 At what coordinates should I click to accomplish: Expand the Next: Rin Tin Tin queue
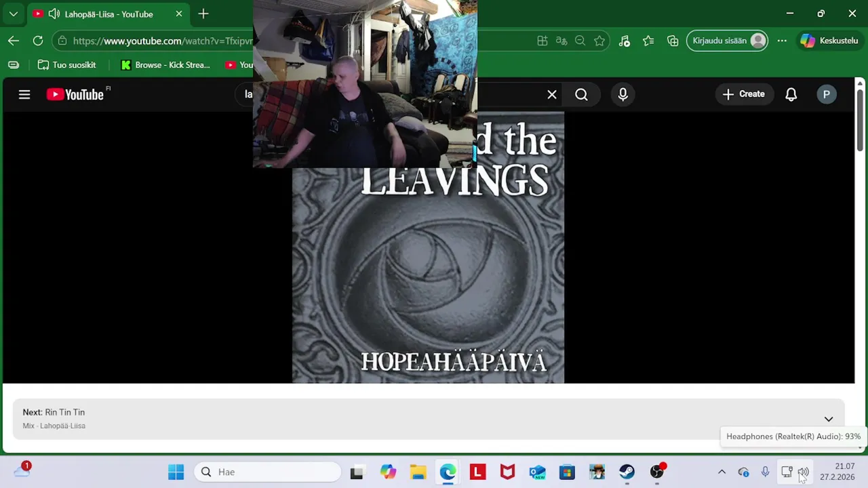coord(829,419)
